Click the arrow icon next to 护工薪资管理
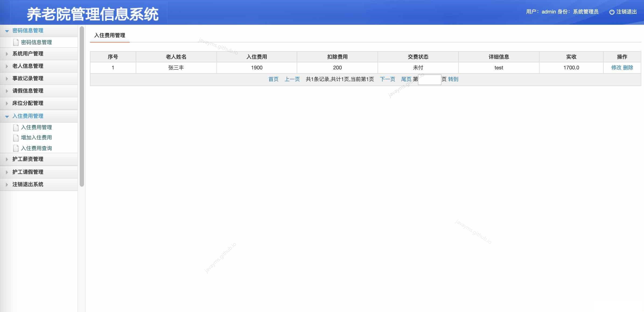Screen dimensions: 644x312 pos(7,159)
